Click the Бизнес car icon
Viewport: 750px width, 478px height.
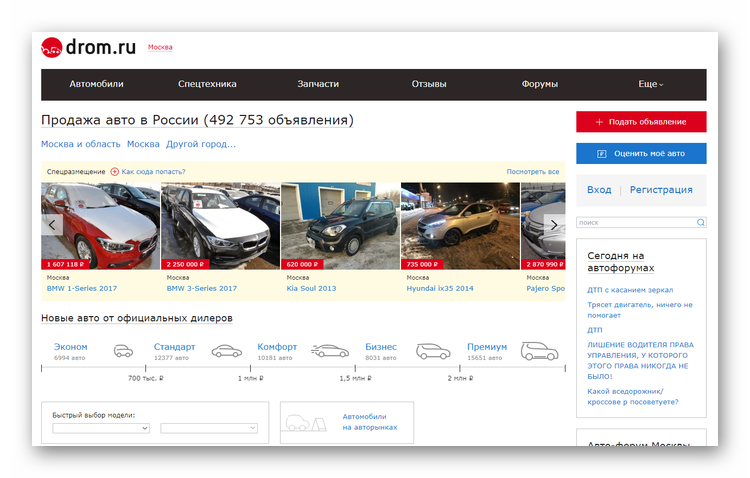[433, 351]
